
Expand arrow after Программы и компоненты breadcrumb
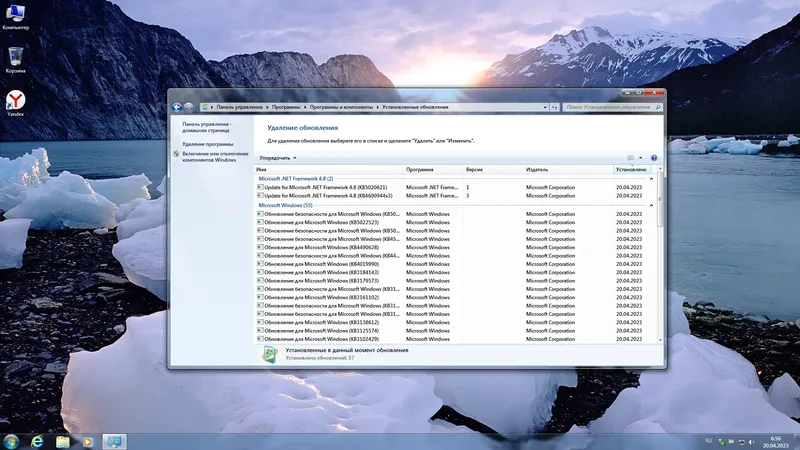click(378, 107)
